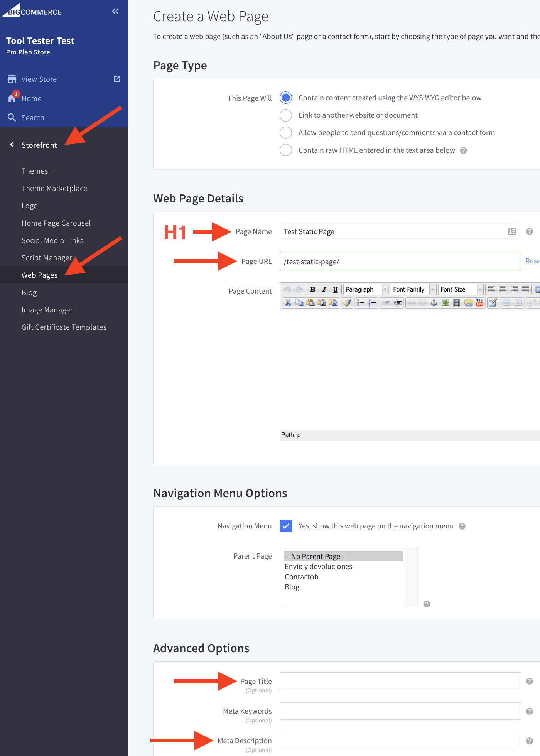This screenshot has height=756, width=540.
Task: Align text left in editor
Action: [491, 289]
